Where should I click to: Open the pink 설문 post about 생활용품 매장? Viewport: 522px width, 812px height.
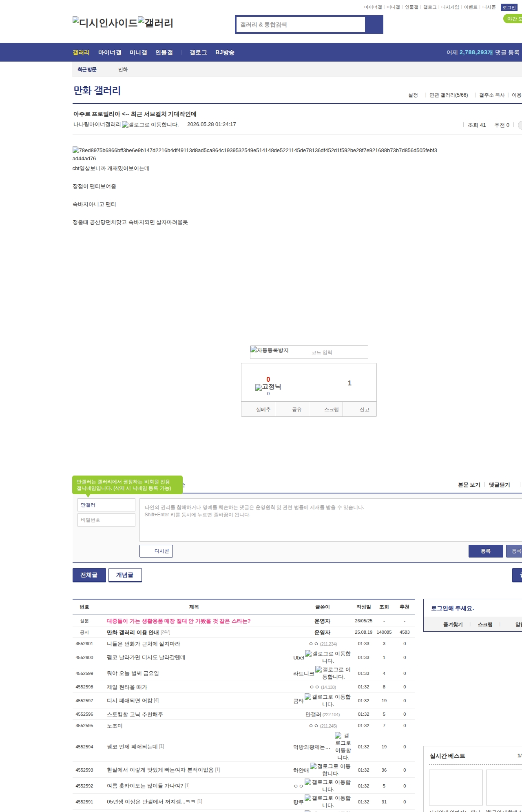click(179, 621)
